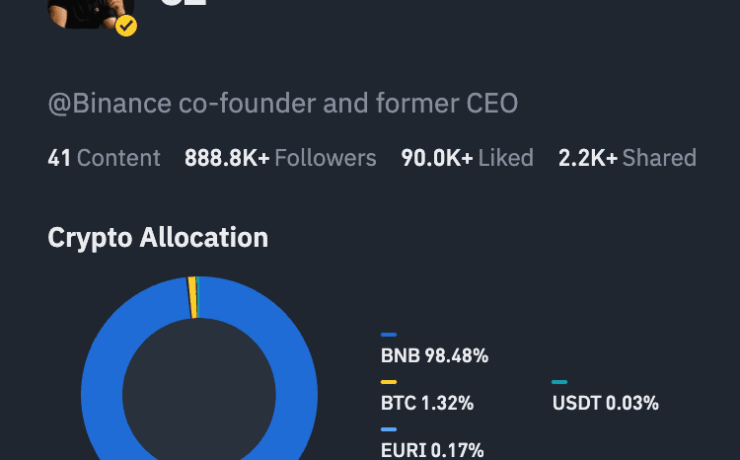Click the Crypto Allocation heading

pos(158,238)
